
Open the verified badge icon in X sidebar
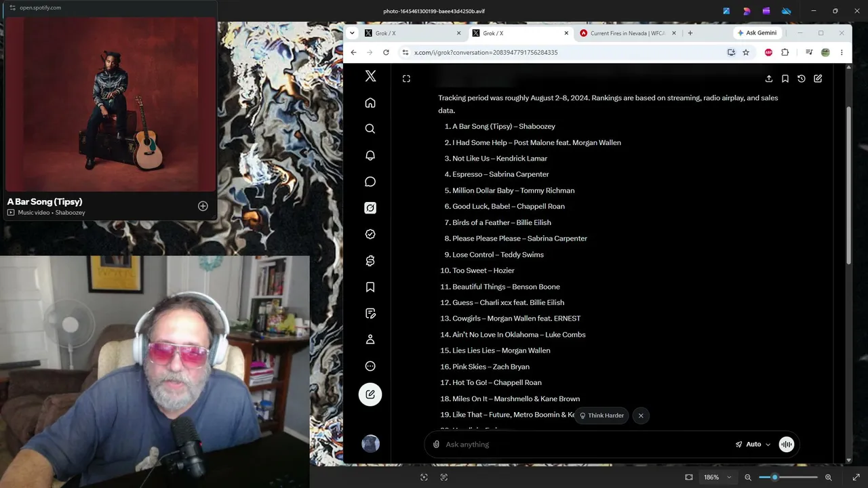tap(370, 235)
